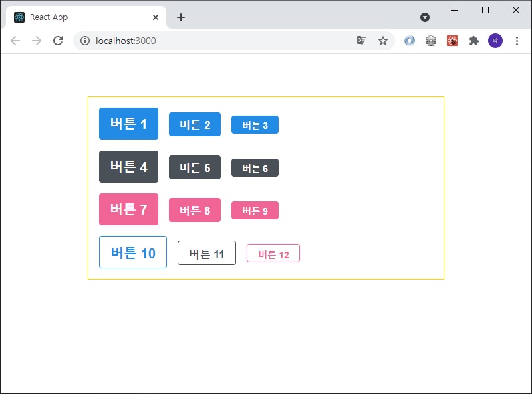This screenshot has width=532, height=394.
Task: Click the large blue 버튼 1 button
Action: [x=128, y=124]
